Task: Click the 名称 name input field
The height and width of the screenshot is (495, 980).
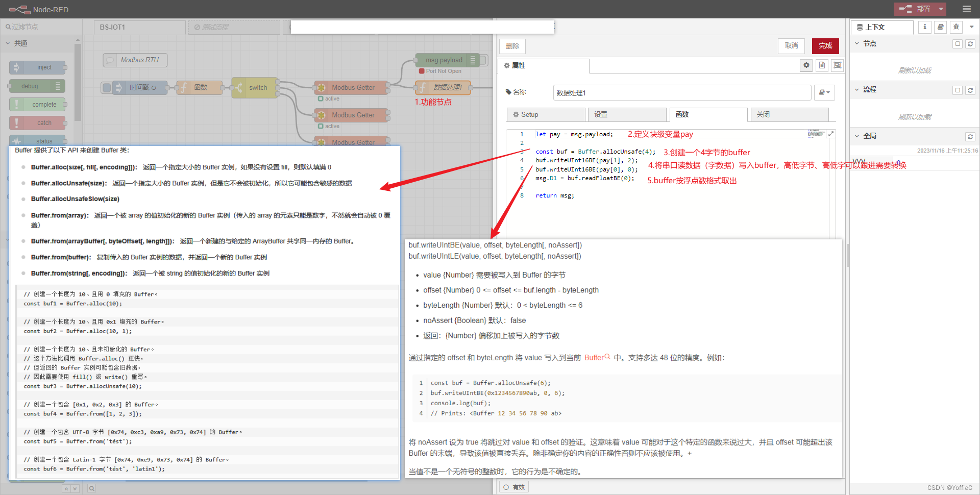Action: [682, 92]
